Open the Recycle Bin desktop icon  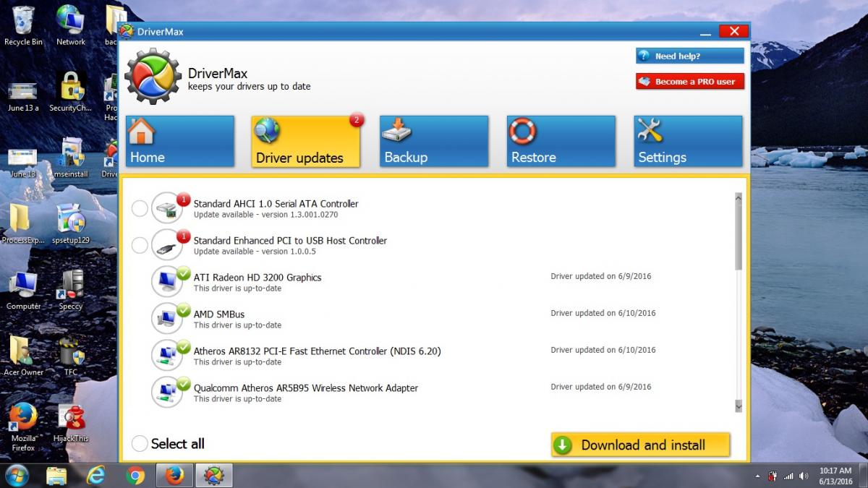[x=23, y=25]
